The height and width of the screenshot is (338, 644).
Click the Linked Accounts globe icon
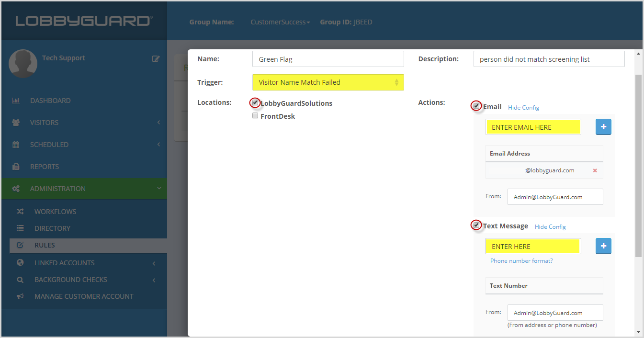click(x=20, y=263)
